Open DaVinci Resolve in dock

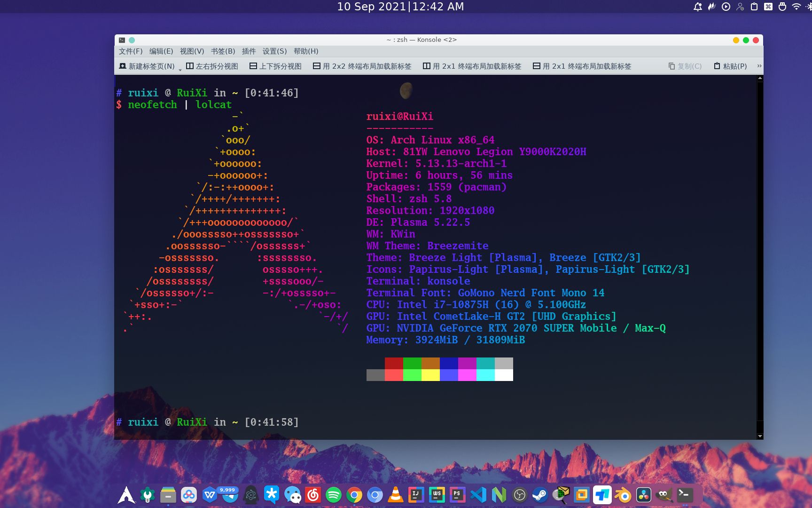644,495
